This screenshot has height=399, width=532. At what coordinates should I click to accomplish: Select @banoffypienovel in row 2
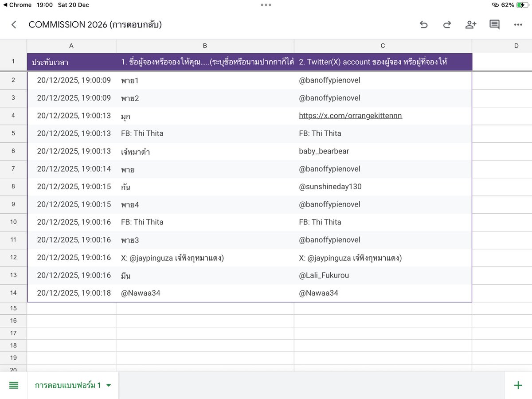[x=383, y=80]
